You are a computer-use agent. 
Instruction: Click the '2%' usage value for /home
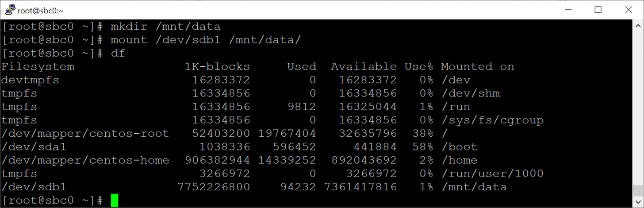[426, 160]
